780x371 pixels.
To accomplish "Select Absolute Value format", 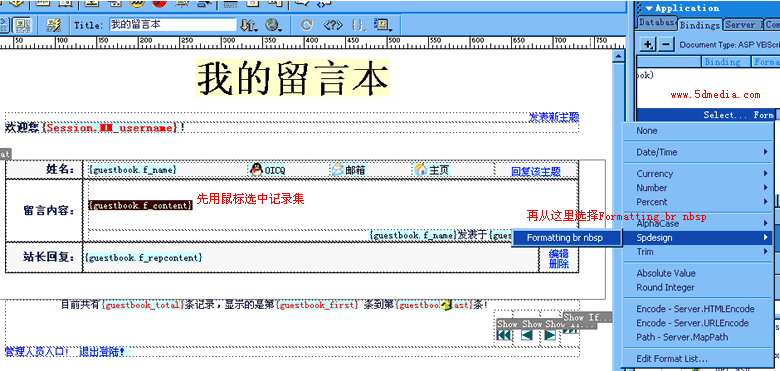I will (x=698, y=273).
